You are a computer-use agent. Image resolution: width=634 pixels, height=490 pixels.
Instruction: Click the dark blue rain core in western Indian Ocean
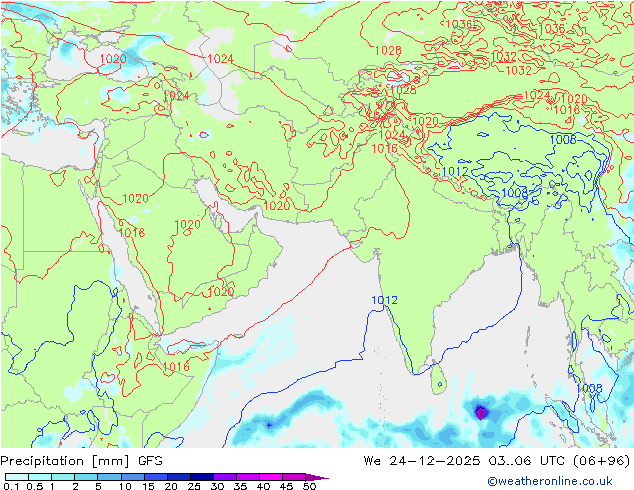pyautogui.click(x=269, y=425)
